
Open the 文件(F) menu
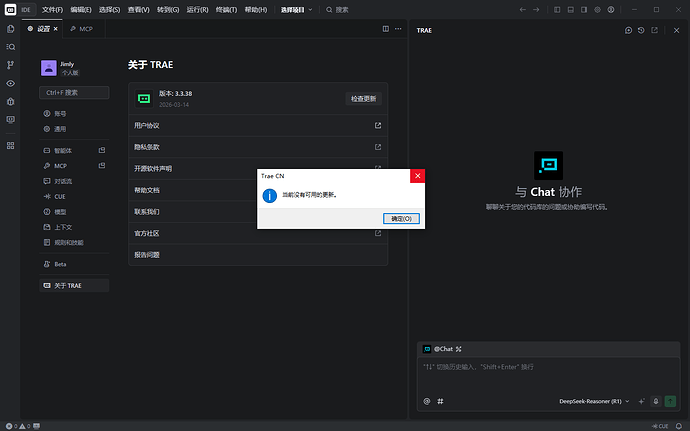tap(52, 10)
